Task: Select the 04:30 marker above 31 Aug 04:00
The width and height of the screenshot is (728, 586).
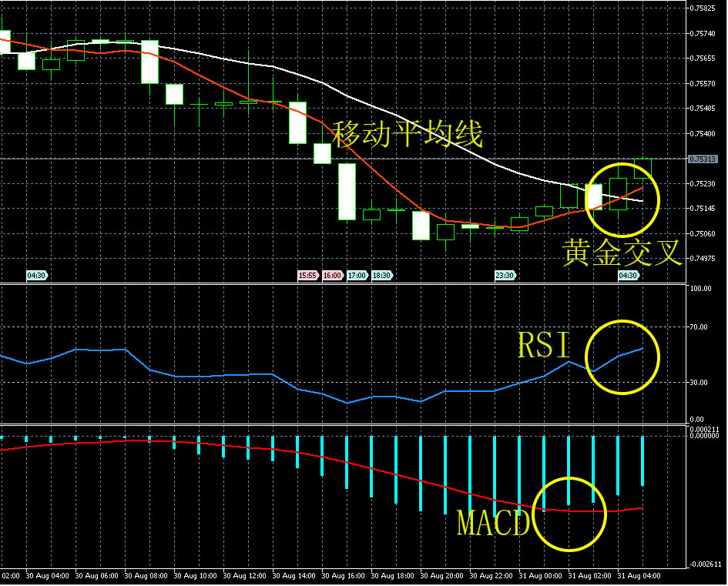Action: pos(628,276)
